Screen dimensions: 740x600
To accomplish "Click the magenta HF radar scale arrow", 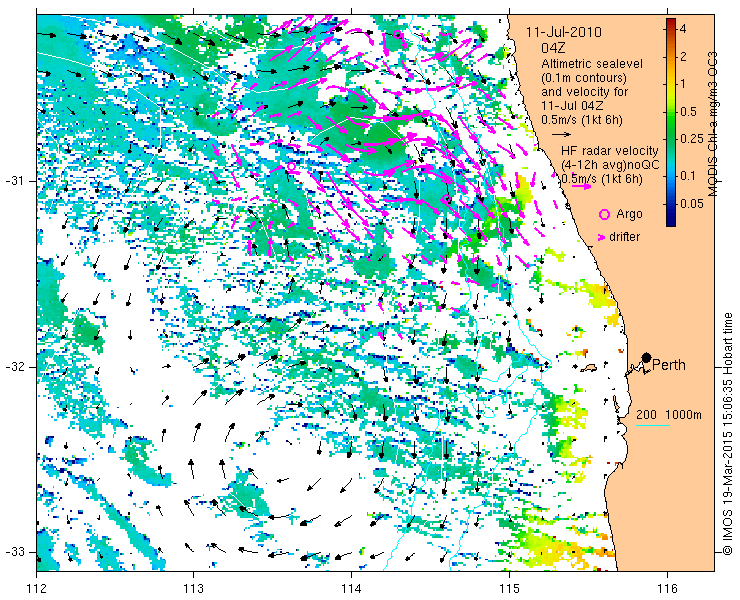I will coord(581,186).
